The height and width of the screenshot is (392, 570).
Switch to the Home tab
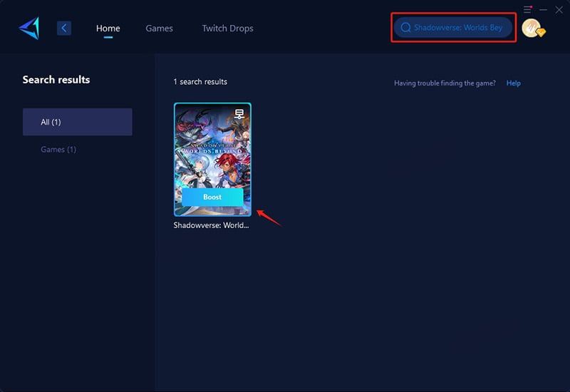[108, 29]
